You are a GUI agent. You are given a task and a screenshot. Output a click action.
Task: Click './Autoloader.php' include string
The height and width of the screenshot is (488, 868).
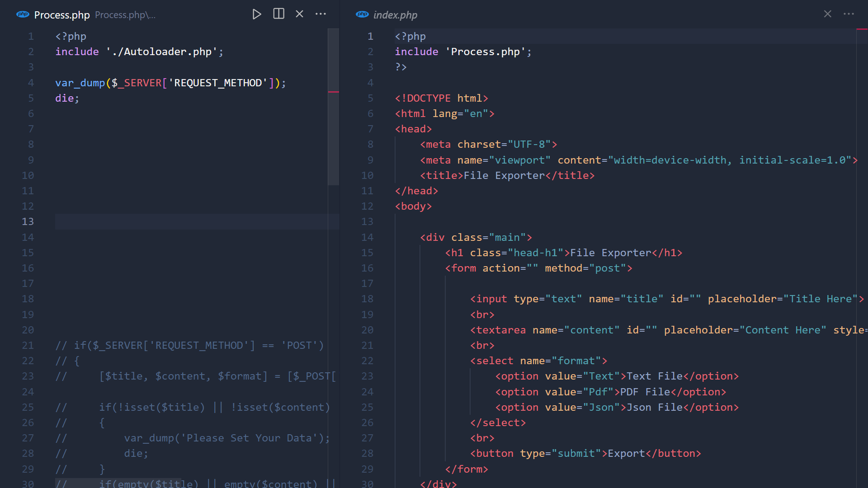click(x=162, y=52)
